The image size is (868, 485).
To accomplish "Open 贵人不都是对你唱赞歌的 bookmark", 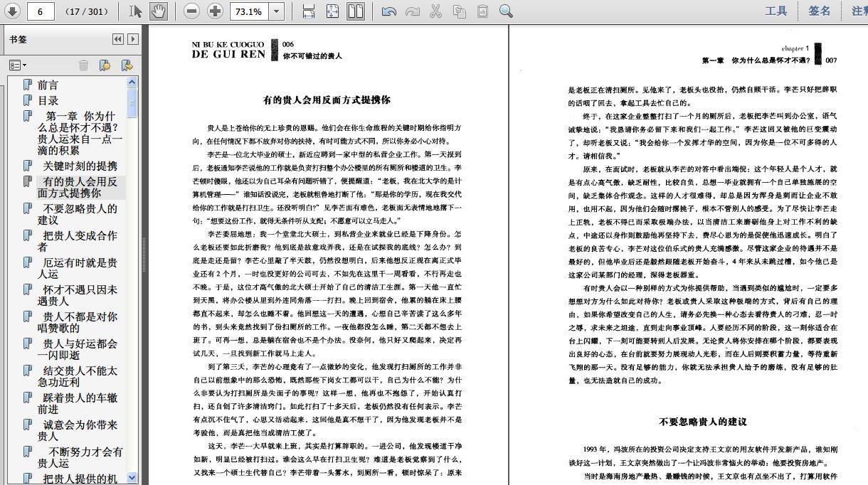I will pyautogui.click(x=78, y=322).
